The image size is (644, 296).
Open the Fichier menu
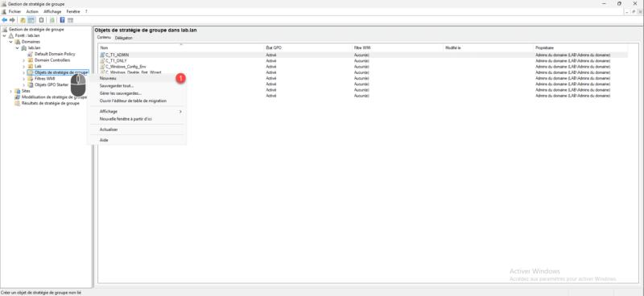(14, 11)
